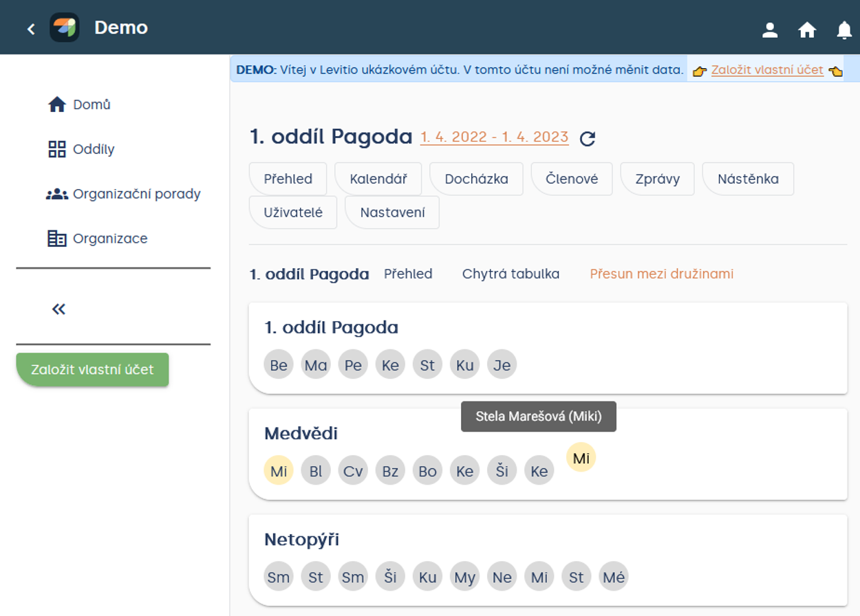
Task: Open the Docházka tab
Action: tap(476, 179)
